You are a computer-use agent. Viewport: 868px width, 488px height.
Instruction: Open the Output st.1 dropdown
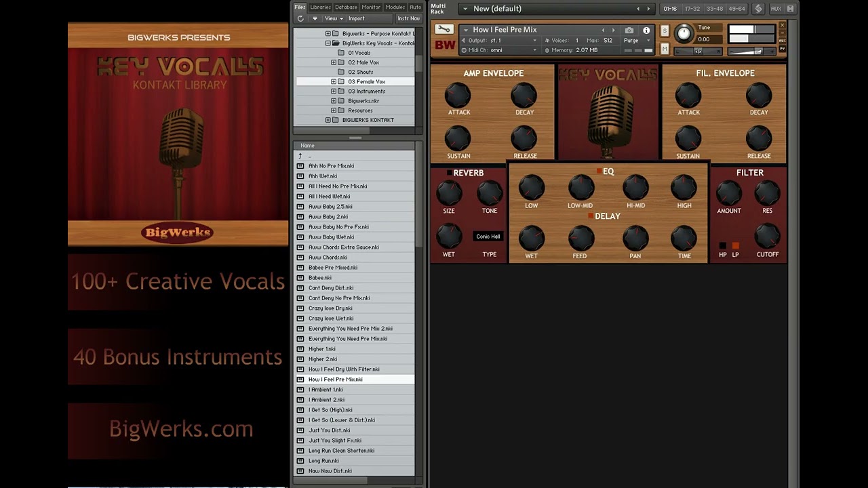[x=498, y=41]
